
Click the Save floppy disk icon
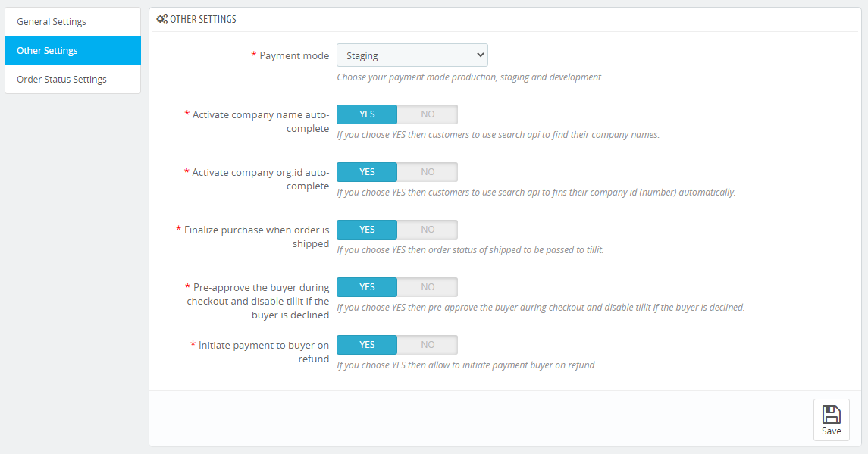(x=831, y=415)
